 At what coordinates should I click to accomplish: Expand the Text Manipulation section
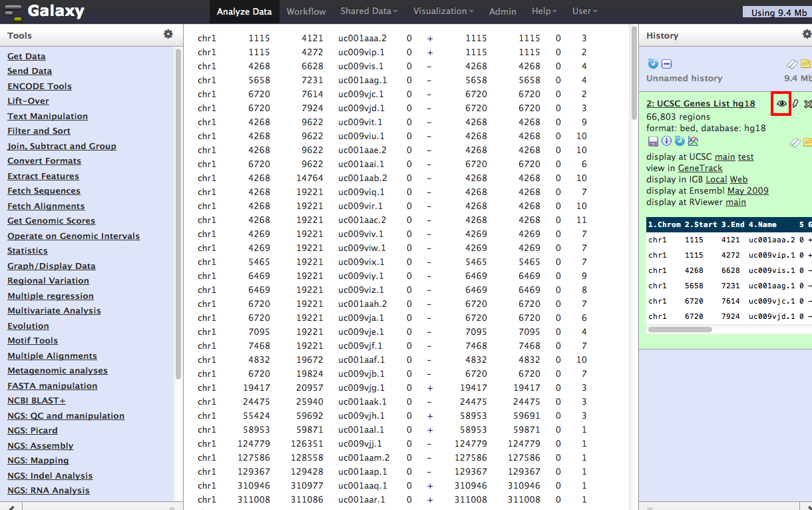pos(47,117)
